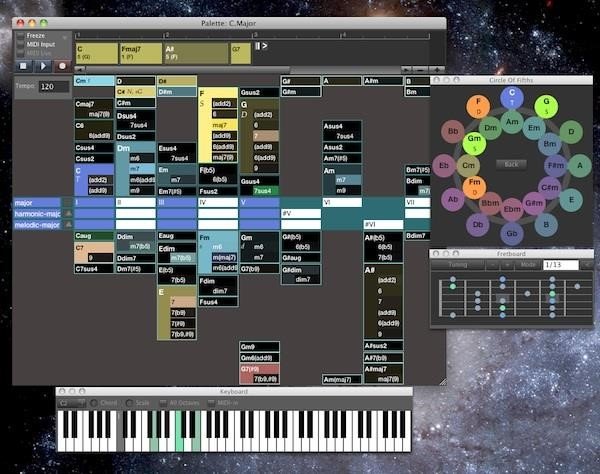Select the Chord radio button in Keyboard

pyautogui.click(x=93, y=403)
